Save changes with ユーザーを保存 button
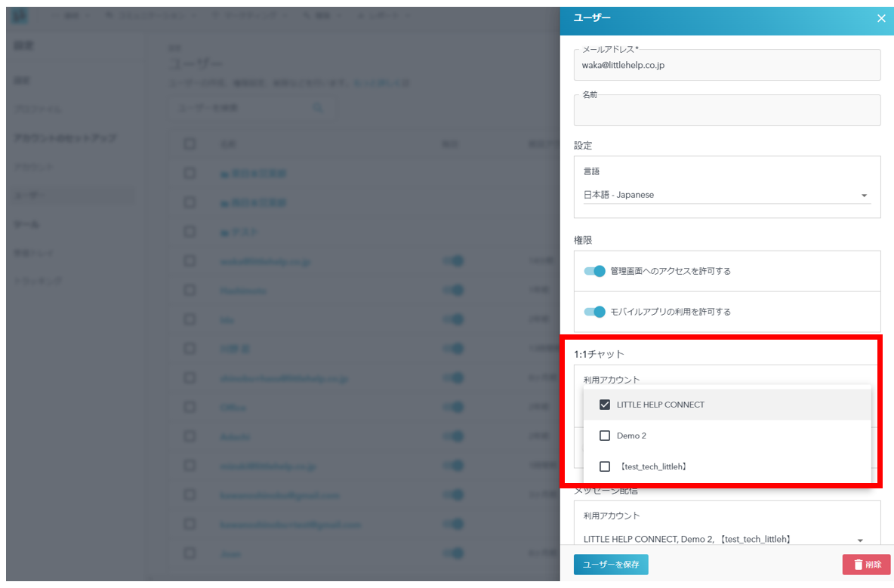894x588 pixels. tap(610, 565)
